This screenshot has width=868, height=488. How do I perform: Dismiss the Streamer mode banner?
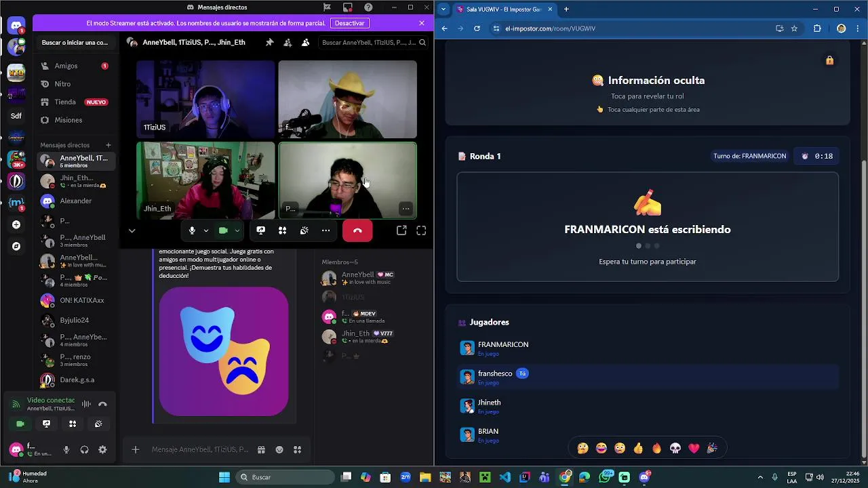(x=422, y=23)
